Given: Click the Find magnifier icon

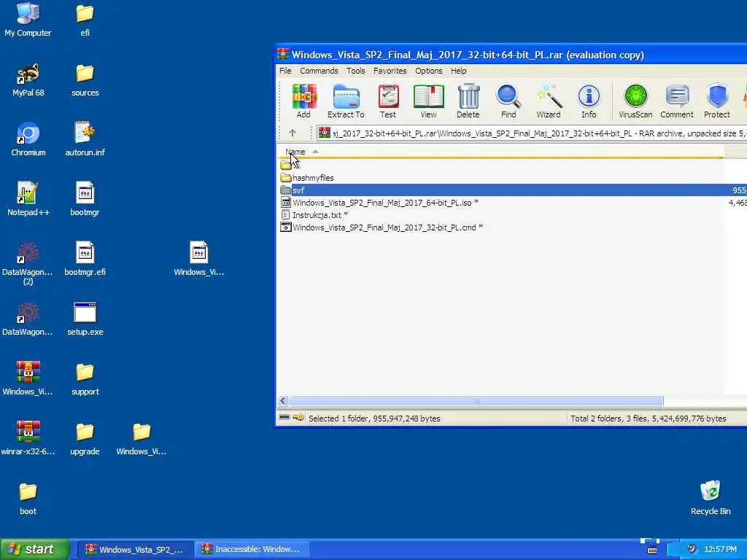Looking at the screenshot, I should tap(508, 101).
